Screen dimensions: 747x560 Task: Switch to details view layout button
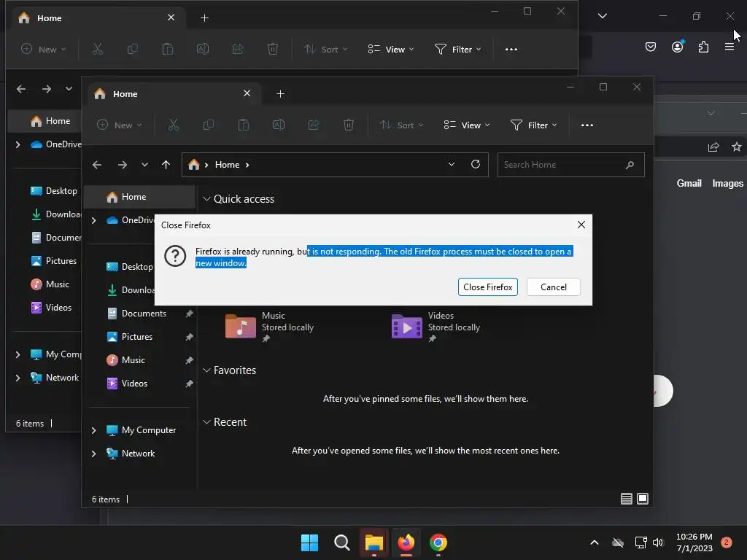point(627,499)
